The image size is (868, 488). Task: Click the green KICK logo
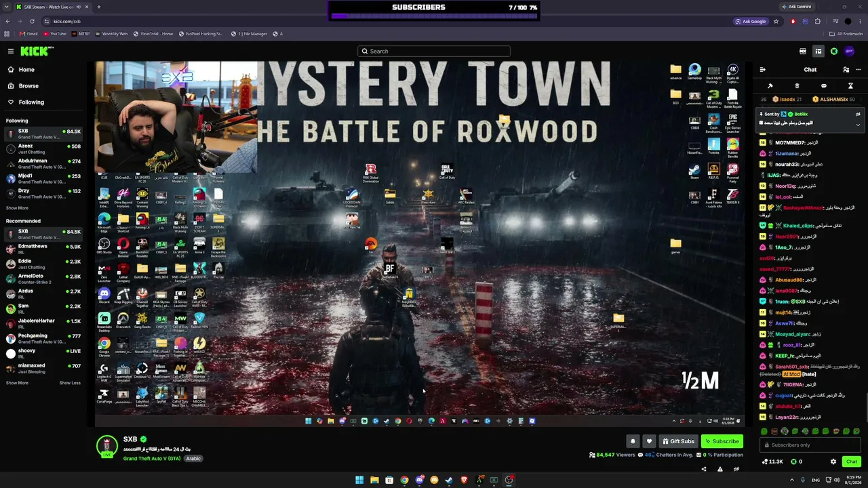(x=36, y=51)
